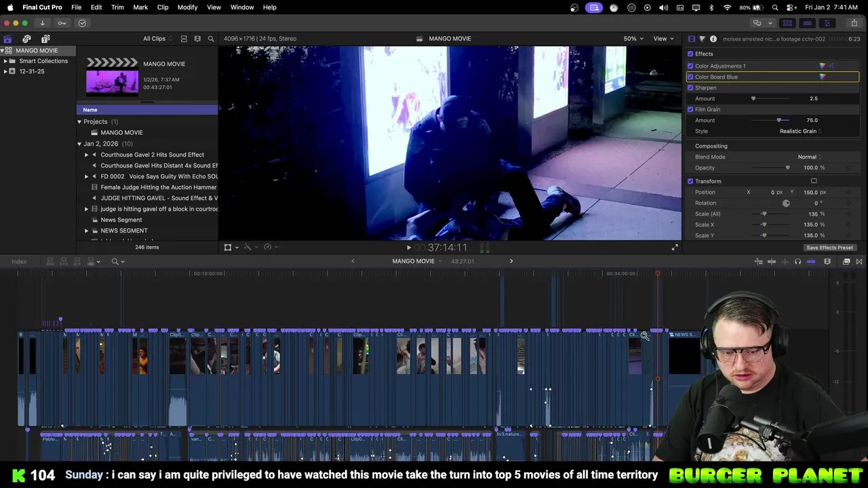868x488 pixels.
Task: Toggle the browser panel visibility button
Action: 787,23
